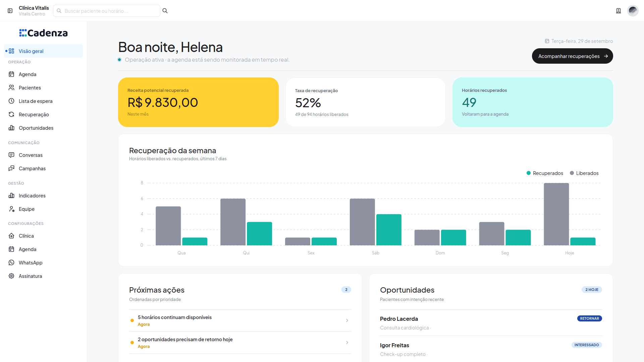Open Conversas from the sidebar
This screenshot has width=644, height=362.
[x=44, y=155]
